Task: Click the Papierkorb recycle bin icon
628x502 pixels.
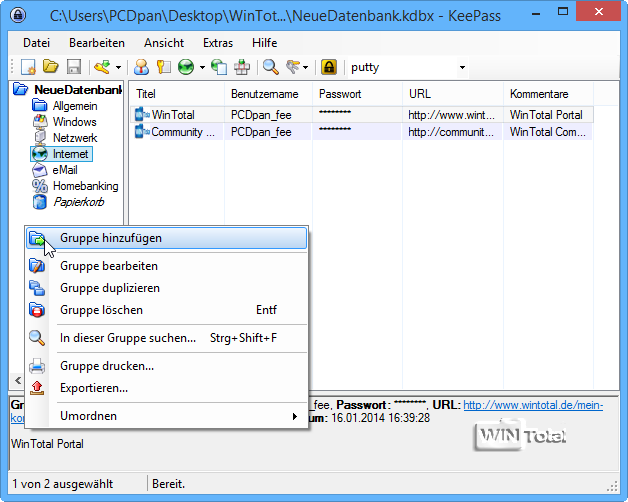Action: 40,202
